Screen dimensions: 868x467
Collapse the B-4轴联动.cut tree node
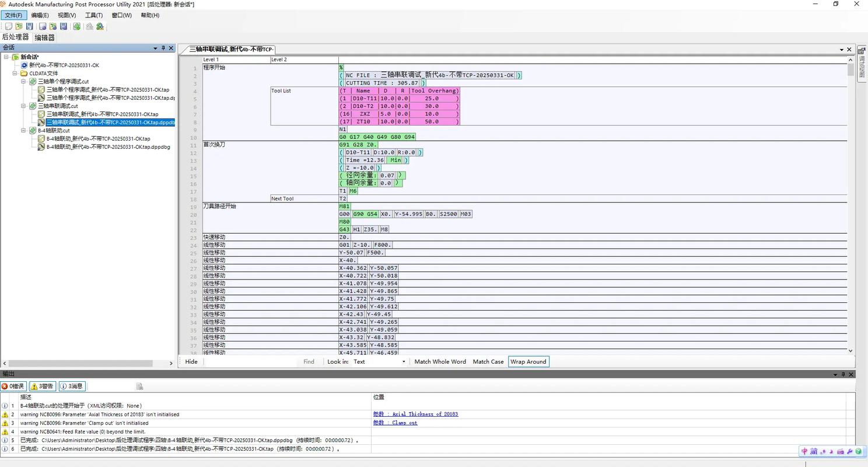24,131
